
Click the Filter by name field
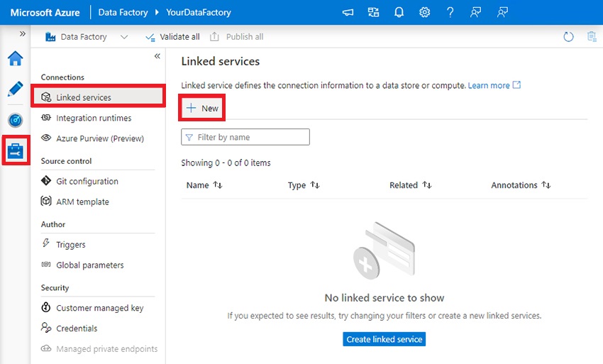pyautogui.click(x=245, y=137)
